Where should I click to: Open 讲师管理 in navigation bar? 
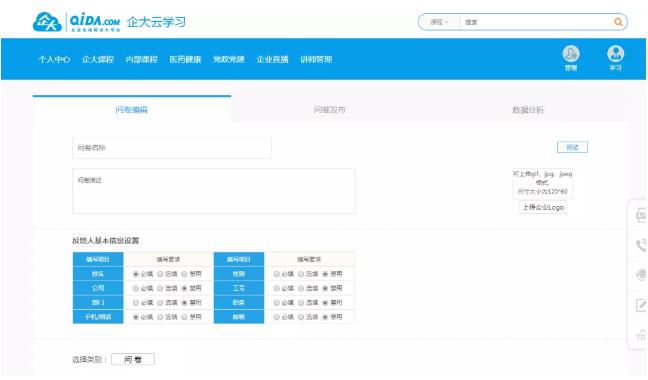tap(316, 59)
